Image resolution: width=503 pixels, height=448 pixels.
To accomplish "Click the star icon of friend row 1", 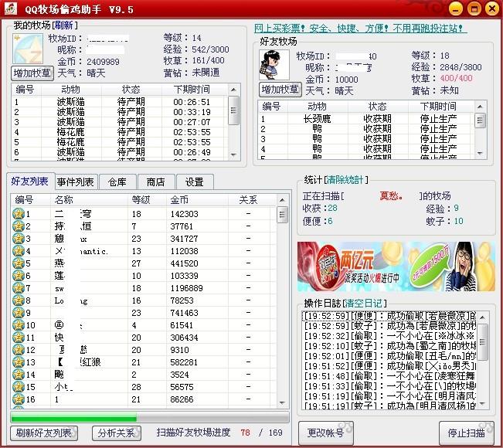I will coord(19,214).
